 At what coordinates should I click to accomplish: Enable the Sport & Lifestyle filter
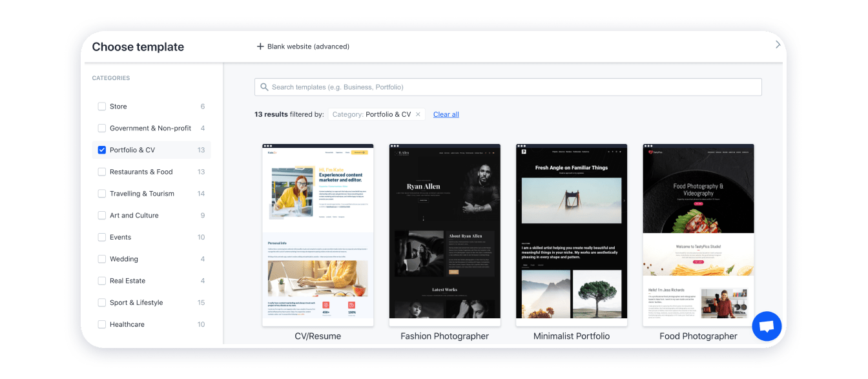(x=101, y=302)
